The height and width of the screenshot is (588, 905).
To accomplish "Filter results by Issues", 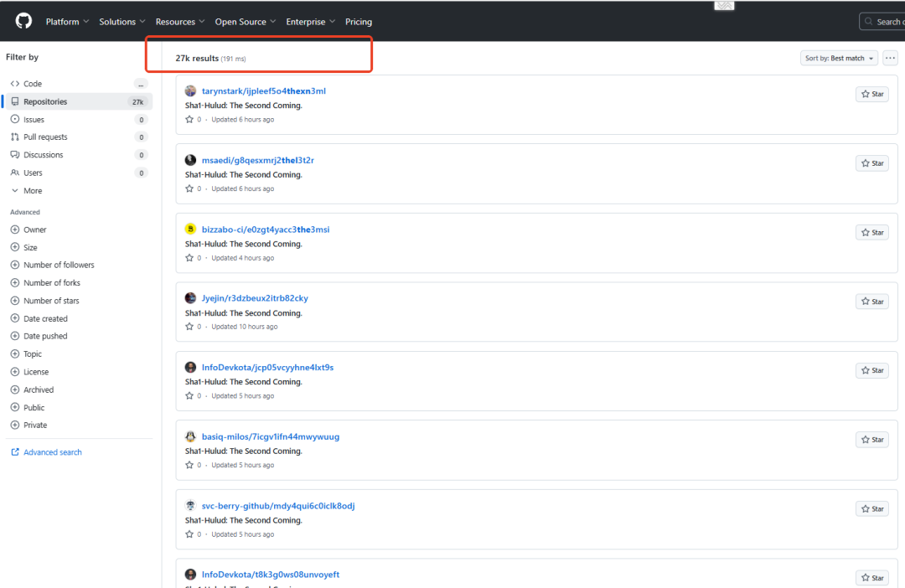I will [79, 120].
